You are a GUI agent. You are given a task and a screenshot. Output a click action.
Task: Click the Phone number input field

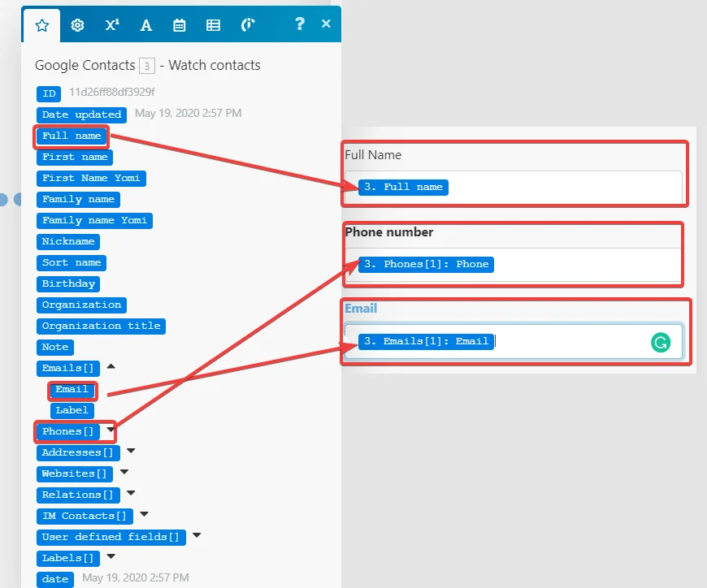pyautogui.click(x=514, y=265)
